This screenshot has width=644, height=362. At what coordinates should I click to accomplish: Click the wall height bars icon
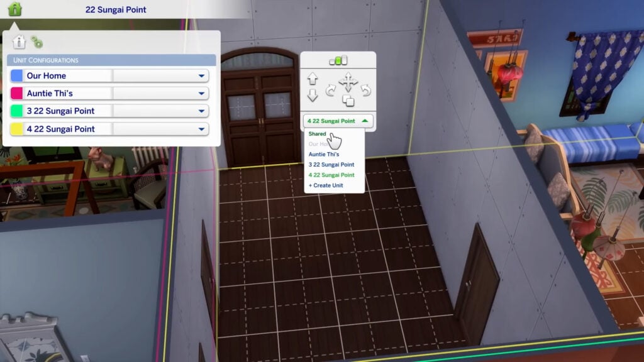[x=338, y=61]
